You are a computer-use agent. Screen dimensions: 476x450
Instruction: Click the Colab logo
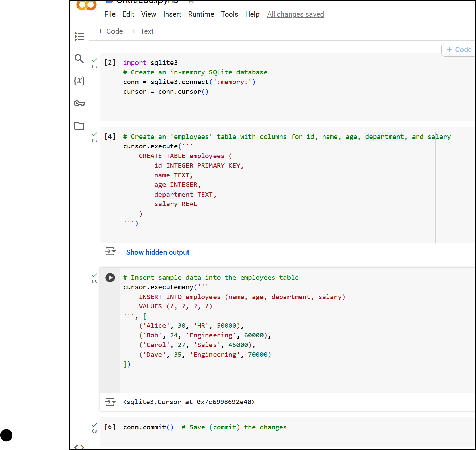[x=86, y=5]
